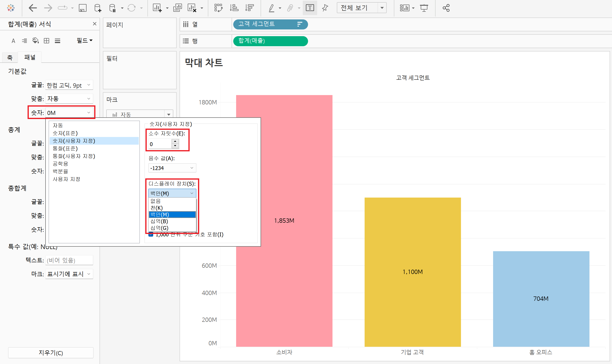
Task: Click decimal places increment arrow
Action: (175, 142)
